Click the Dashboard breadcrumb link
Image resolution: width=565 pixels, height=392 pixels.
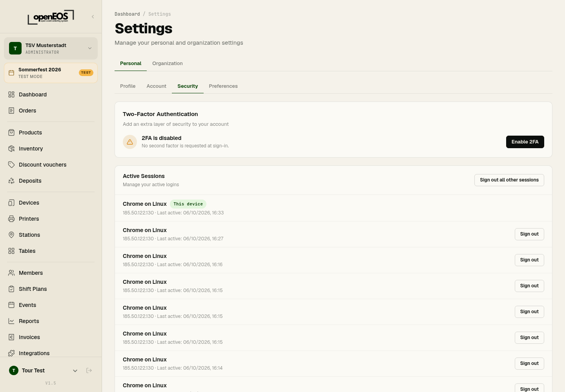[127, 14]
